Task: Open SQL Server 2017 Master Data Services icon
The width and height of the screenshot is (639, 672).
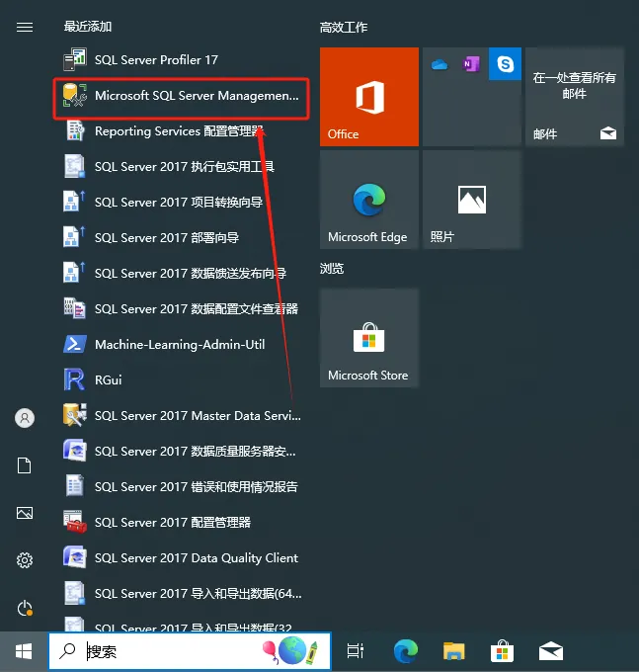Action: (75, 415)
